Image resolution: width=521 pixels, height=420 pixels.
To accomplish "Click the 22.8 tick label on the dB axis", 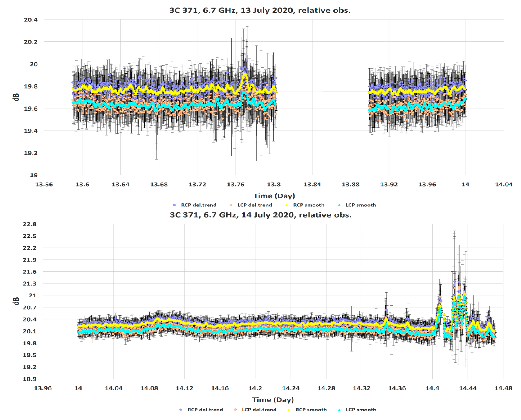I will tap(30, 224).
